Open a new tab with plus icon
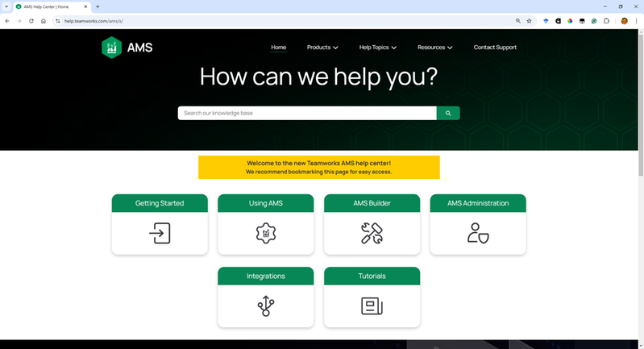 pos(98,6)
